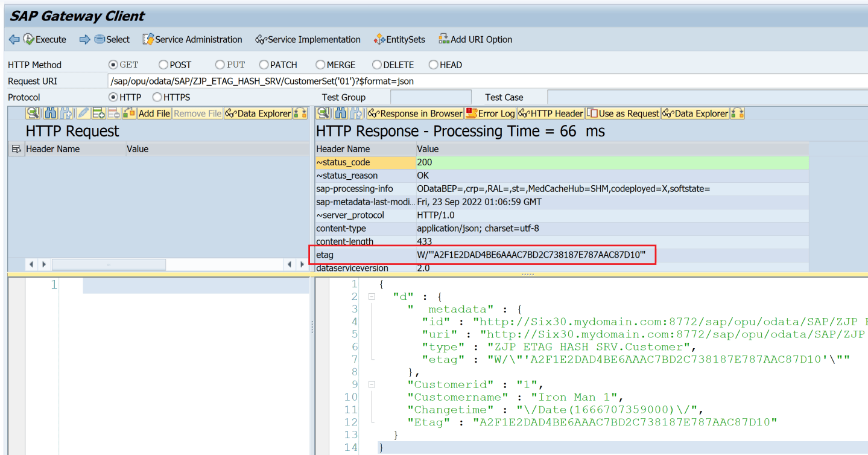Click the Find binoculars icon in HTTP Request toolbar
868x455 pixels.
click(51, 113)
